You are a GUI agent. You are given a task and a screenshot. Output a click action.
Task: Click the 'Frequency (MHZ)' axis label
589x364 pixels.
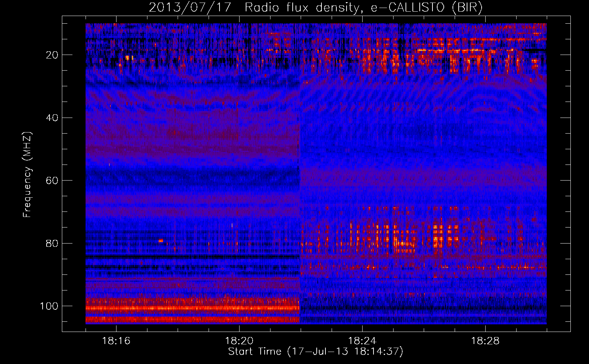pyautogui.click(x=27, y=175)
